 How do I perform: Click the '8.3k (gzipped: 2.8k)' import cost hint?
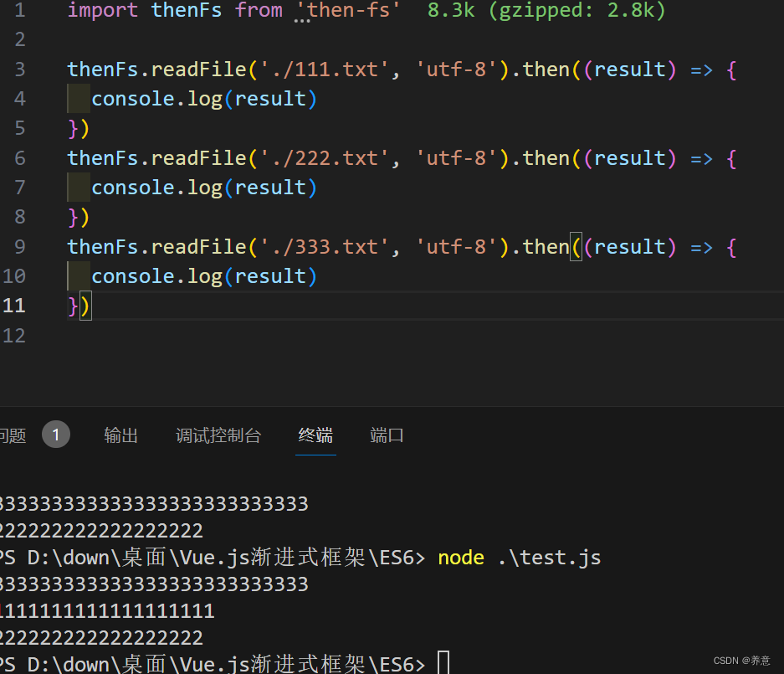(545, 11)
